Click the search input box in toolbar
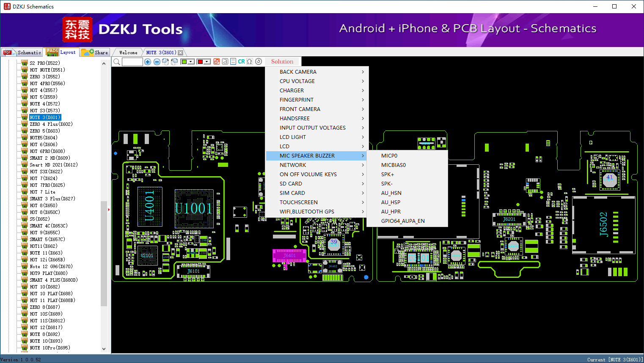Image resolution: width=644 pixels, height=363 pixels. coord(132,62)
